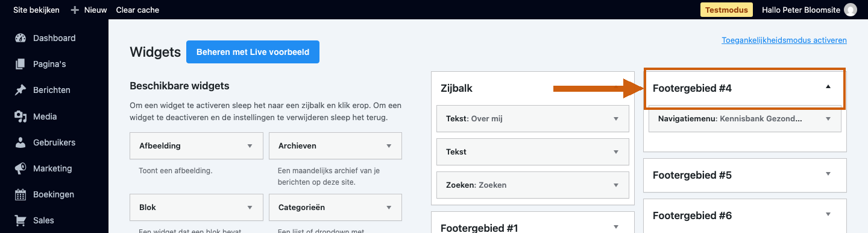Click the Berichten pushpin icon
Screen dimensions: 868x233
[20, 90]
